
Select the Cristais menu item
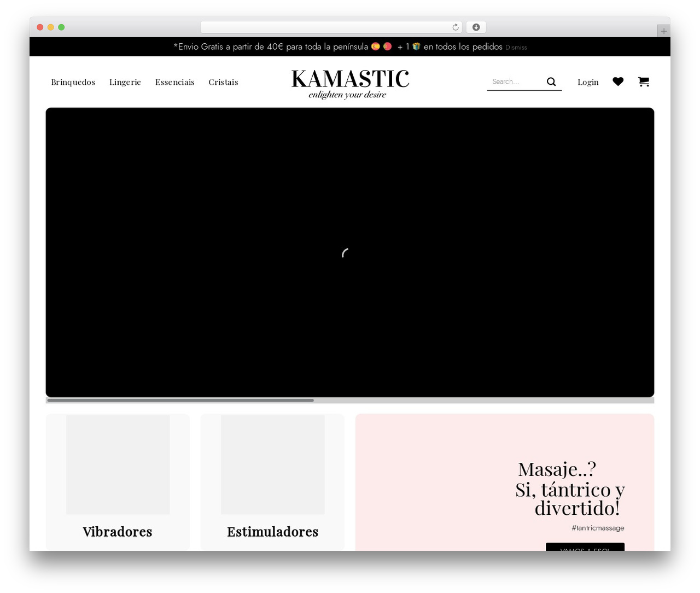coord(223,82)
